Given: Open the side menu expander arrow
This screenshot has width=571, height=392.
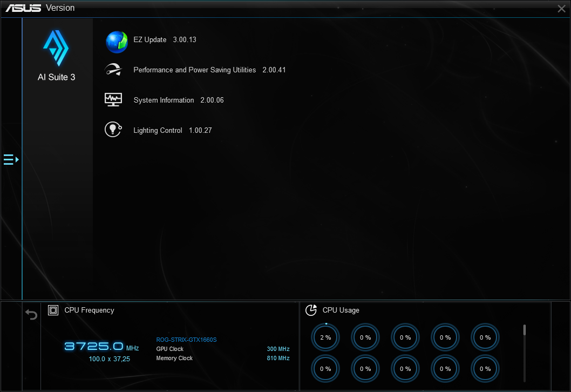Looking at the screenshot, I should coord(11,159).
